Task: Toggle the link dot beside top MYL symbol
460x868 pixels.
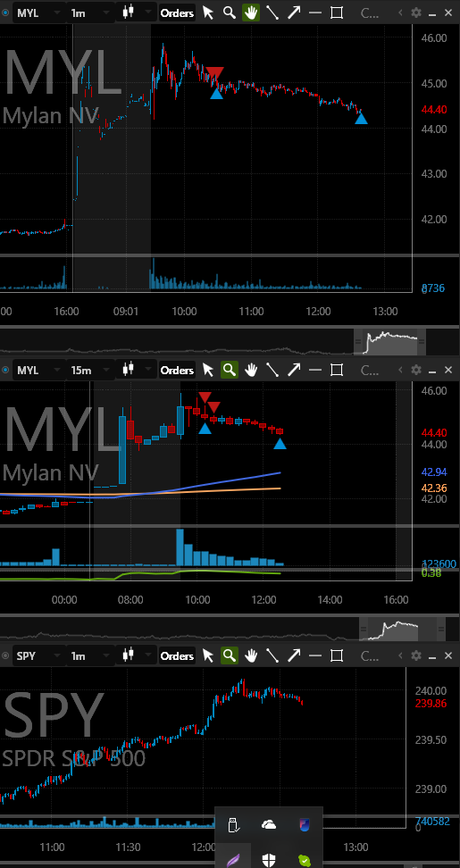Action: [5, 13]
